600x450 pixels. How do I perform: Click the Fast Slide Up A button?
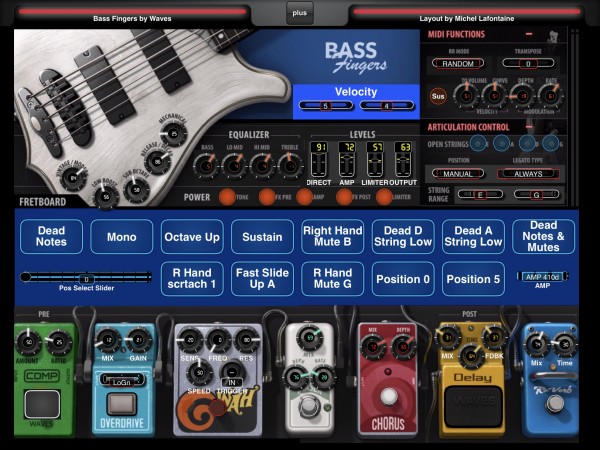[262, 279]
